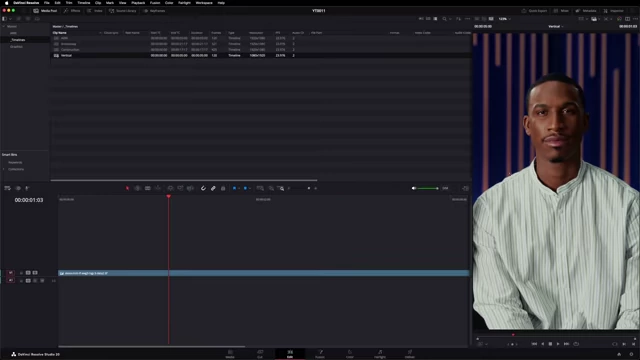640x360 pixels.
Task: Open Project Settings gear icon
Action: click(x=631, y=354)
